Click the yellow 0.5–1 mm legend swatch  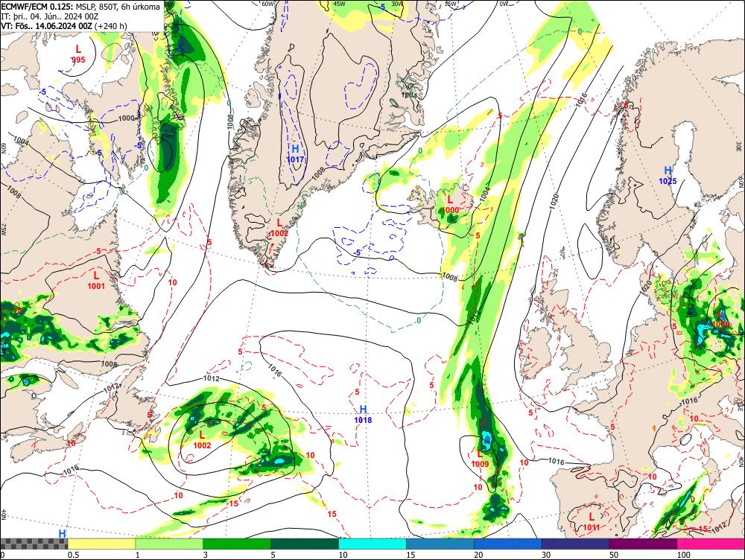pos(101,544)
